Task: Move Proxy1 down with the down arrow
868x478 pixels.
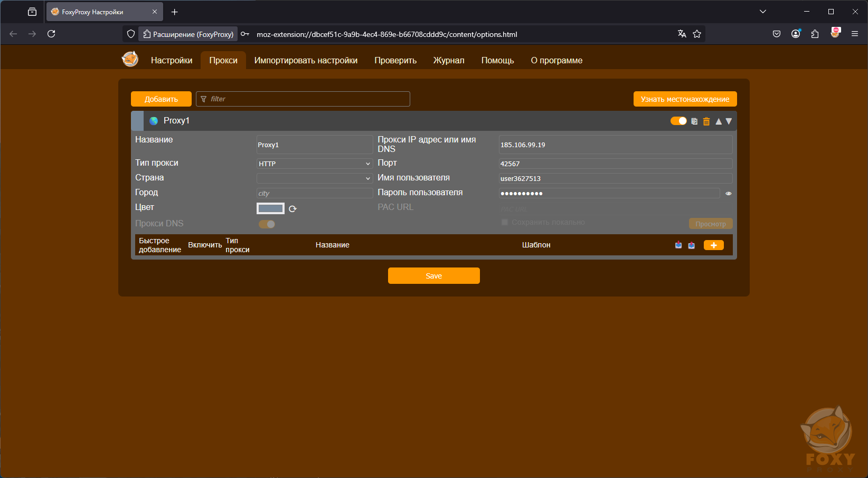Action: tap(729, 121)
